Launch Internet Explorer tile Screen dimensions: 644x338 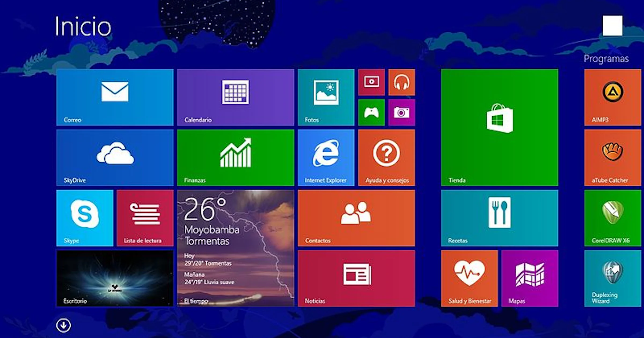[326, 158]
